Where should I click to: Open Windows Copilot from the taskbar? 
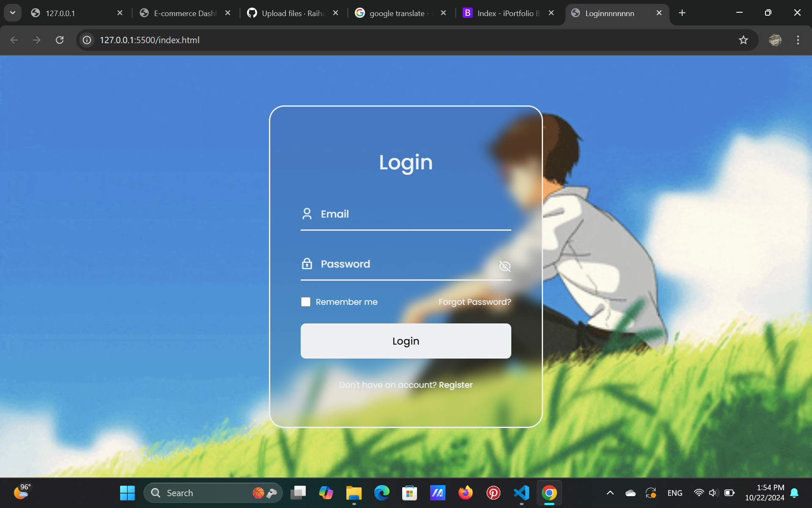click(x=326, y=492)
